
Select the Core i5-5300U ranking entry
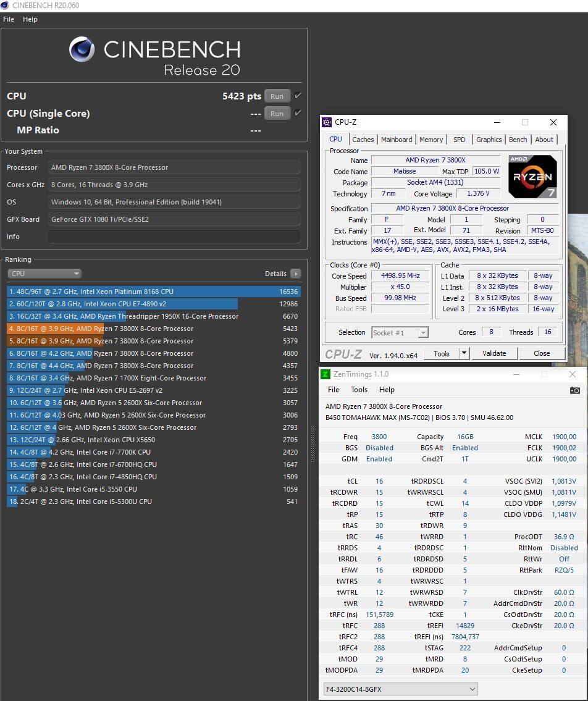[x=154, y=502]
